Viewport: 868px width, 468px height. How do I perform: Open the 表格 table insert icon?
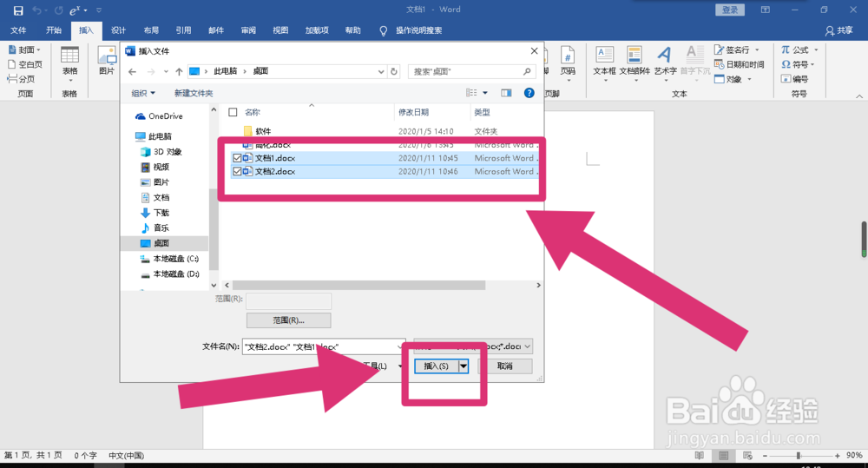coord(69,62)
